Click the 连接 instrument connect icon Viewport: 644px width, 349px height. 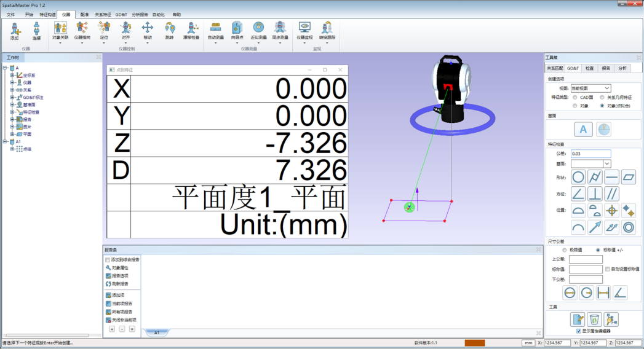click(x=36, y=30)
